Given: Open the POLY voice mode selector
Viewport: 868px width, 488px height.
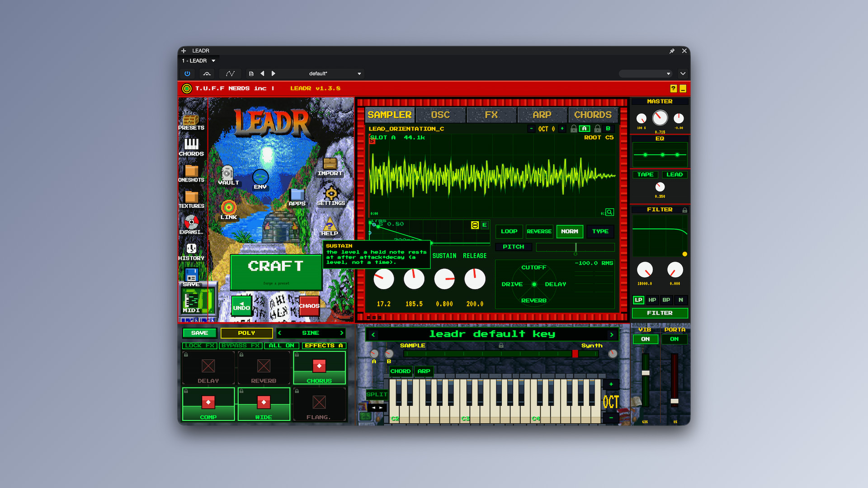Looking at the screenshot, I should pos(247,333).
